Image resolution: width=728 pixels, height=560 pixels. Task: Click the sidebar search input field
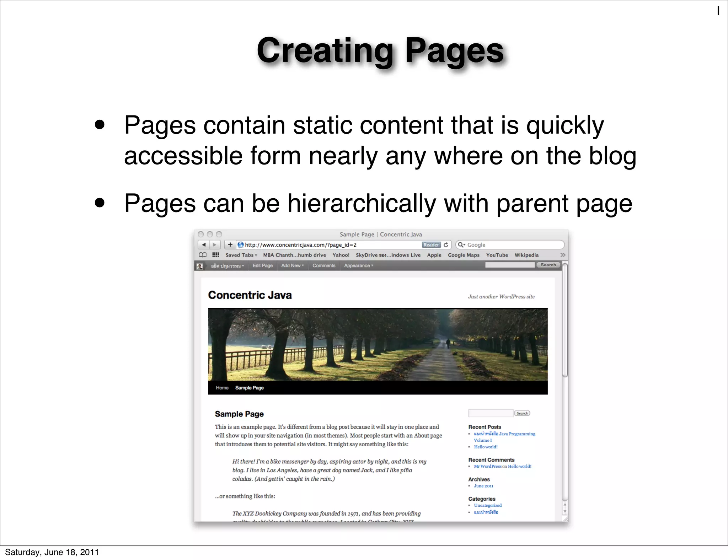(x=491, y=413)
